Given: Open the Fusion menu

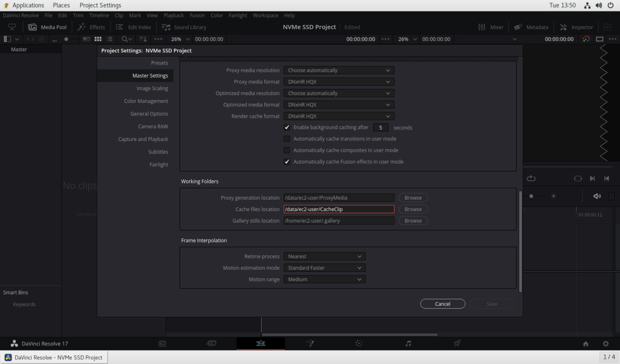Looking at the screenshot, I should coord(197,15).
